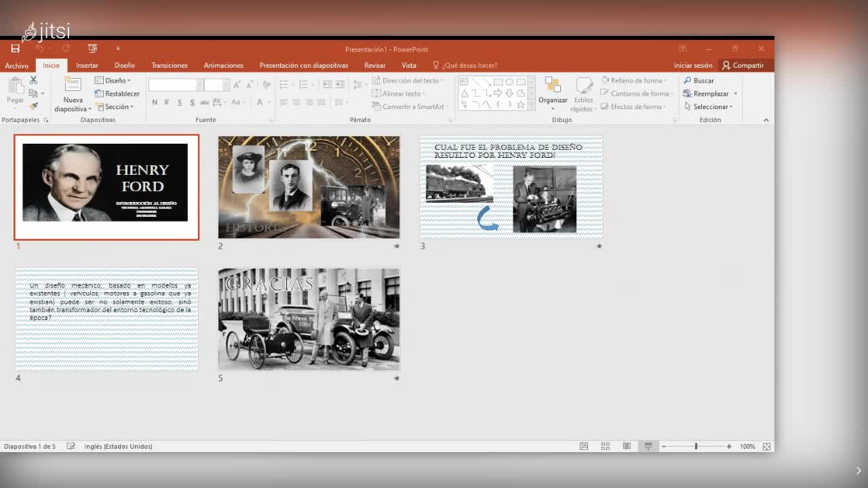Image resolution: width=868 pixels, height=488 pixels.
Task: Switch to the Transiciones tab
Action: tap(170, 65)
